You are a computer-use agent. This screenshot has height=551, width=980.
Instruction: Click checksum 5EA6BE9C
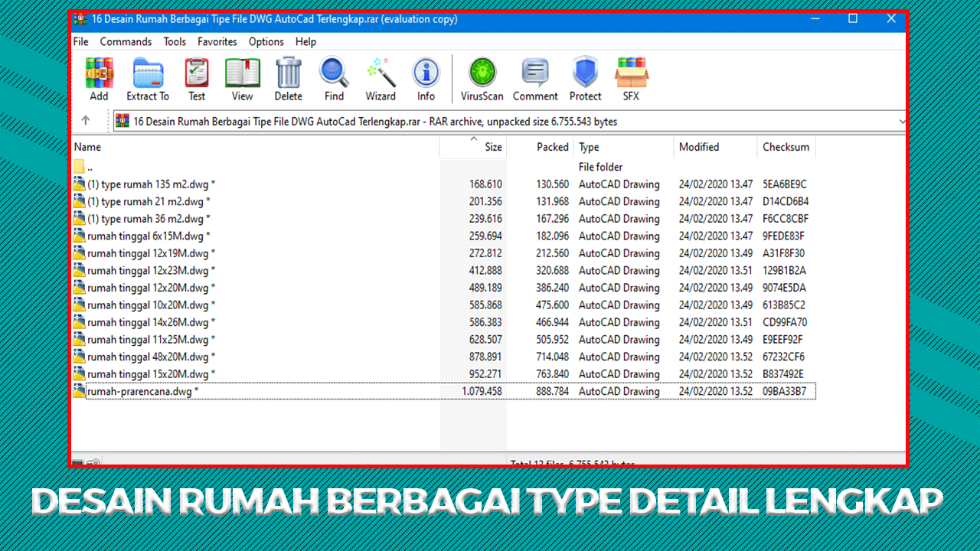(785, 184)
